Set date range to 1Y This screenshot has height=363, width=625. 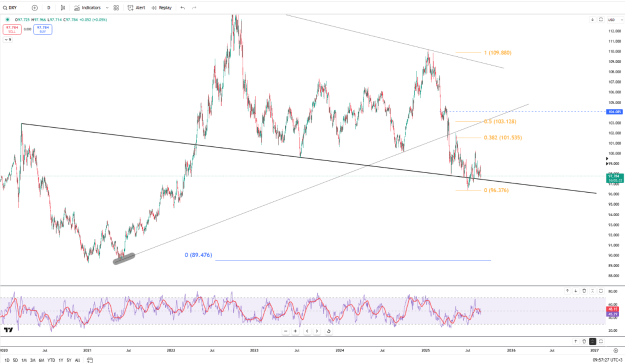pyautogui.click(x=61, y=360)
